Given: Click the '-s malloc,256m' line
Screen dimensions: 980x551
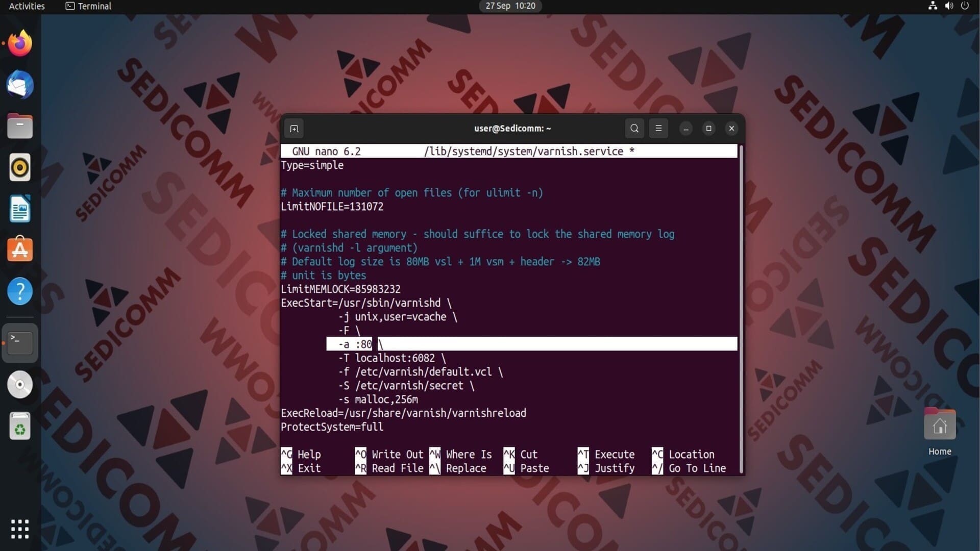Looking at the screenshot, I should (x=378, y=399).
